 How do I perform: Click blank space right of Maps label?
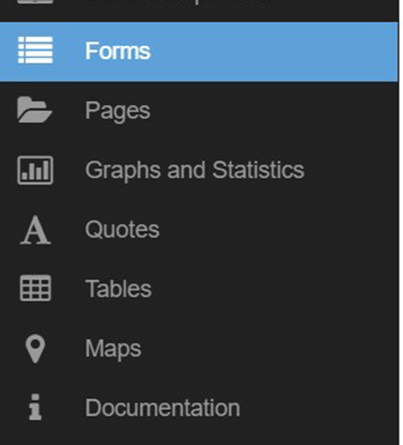[270, 349]
